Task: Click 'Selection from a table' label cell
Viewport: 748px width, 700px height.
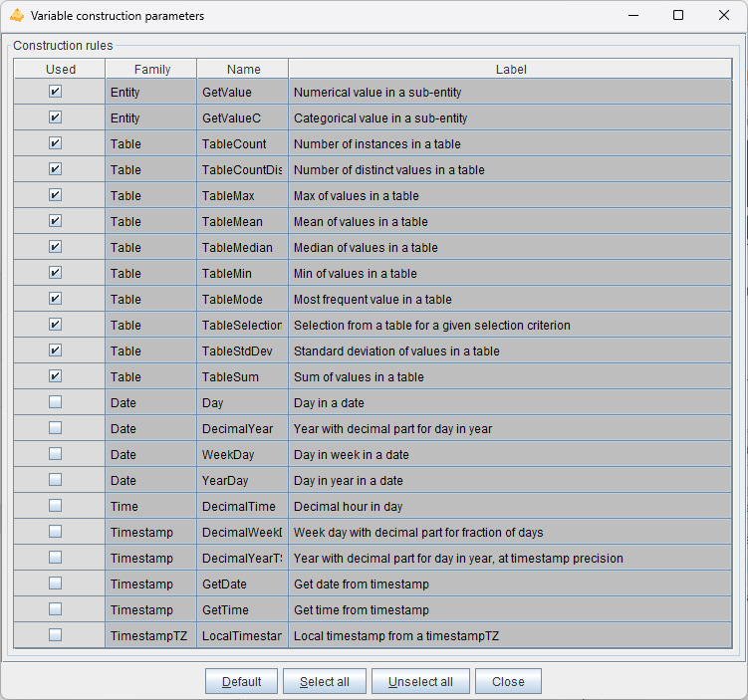Action: click(x=510, y=326)
